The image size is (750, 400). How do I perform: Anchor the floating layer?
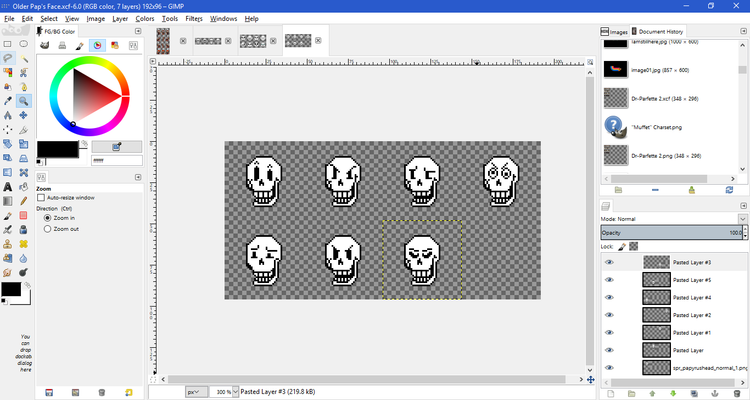click(x=715, y=394)
